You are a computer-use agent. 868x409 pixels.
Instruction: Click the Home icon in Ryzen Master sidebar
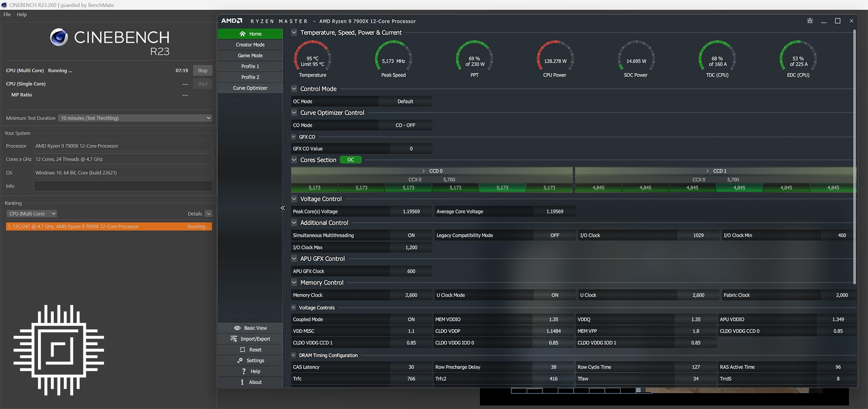[242, 34]
